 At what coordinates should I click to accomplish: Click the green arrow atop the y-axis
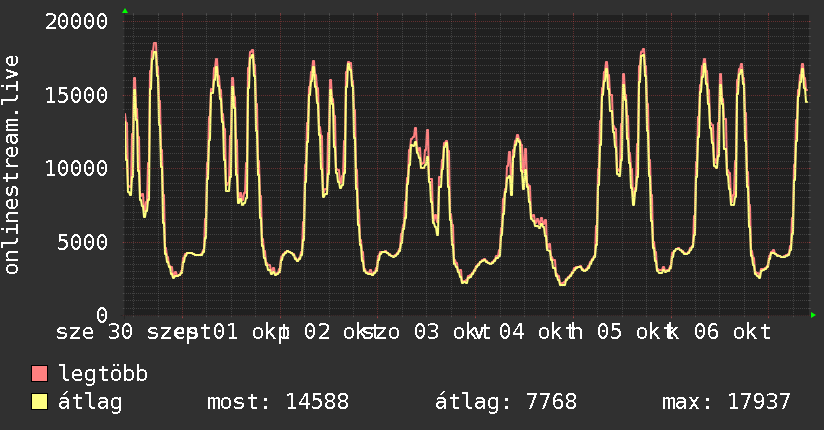pyautogui.click(x=125, y=11)
